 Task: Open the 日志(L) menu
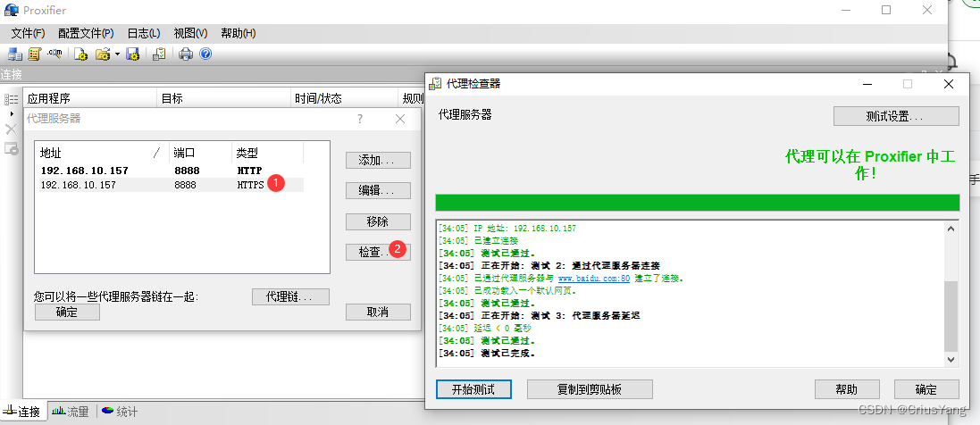point(144,33)
